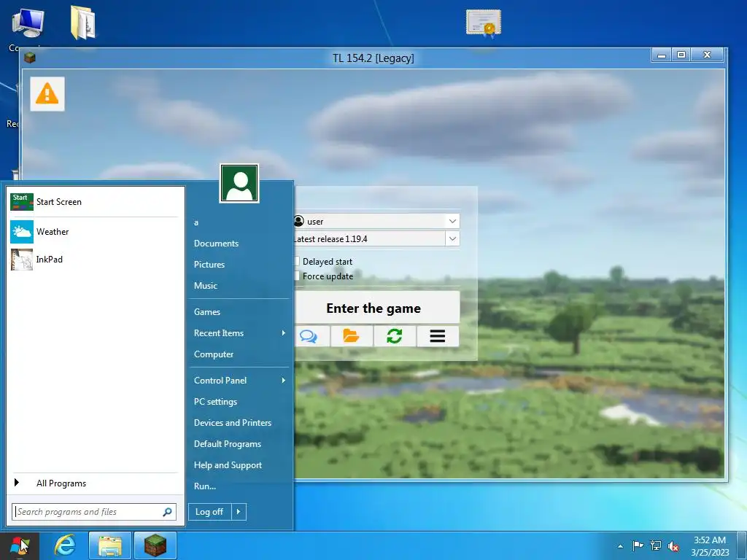Click the network tray icon
The width and height of the screenshot is (747, 560).
(656, 545)
